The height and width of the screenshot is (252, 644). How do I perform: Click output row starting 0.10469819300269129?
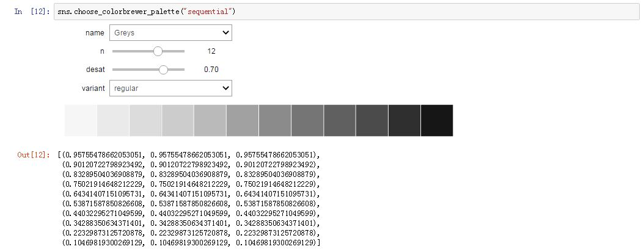(191, 243)
